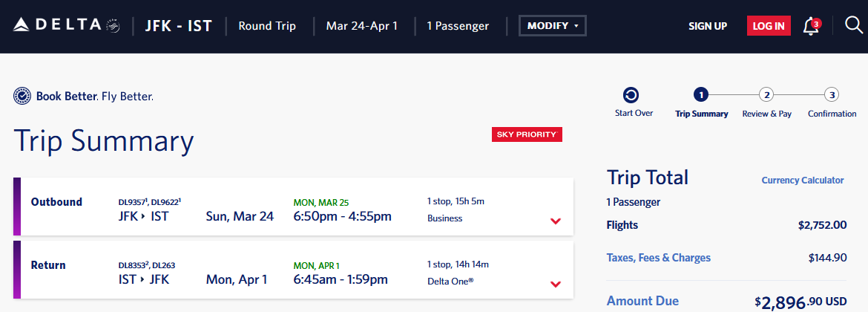Click the red Log In button
The height and width of the screenshot is (312, 868).
(769, 25)
